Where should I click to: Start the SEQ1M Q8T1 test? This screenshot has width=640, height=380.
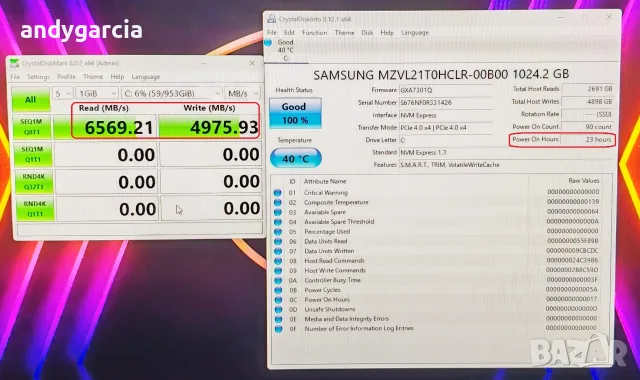tap(32, 127)
